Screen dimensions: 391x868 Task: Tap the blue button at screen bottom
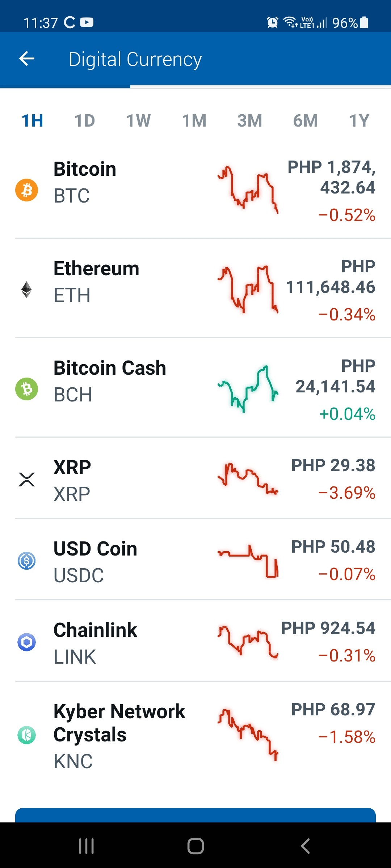195,815
